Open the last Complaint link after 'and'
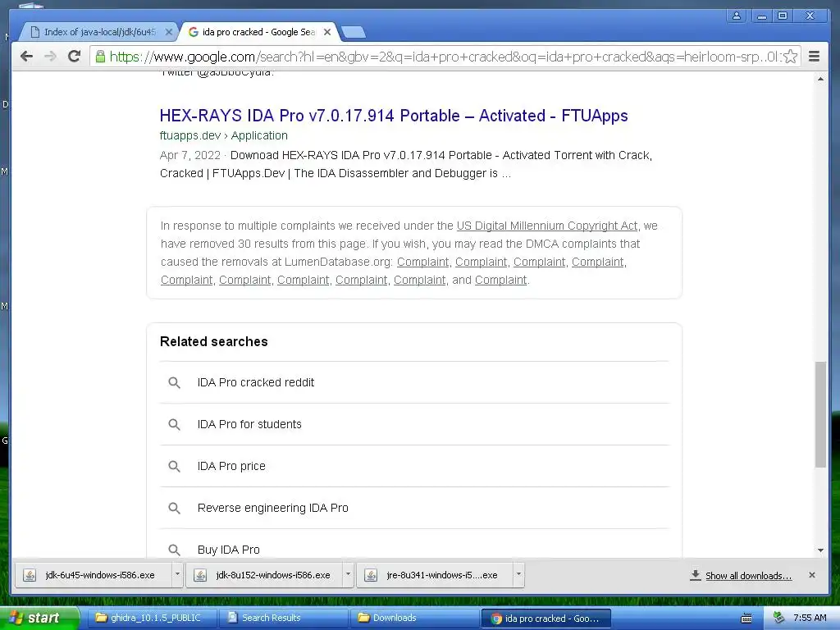Image resolution: width=840 pixels, height=630 pixels. click(500, 281)
